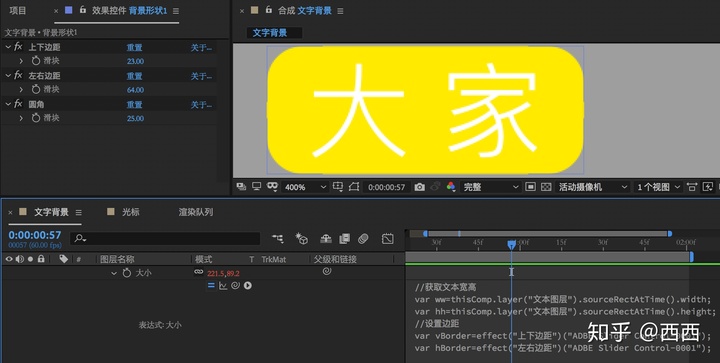Open the 活动摄像机 camera dropdown
Viewport: 720px width, 363px height.
(x=592, y=187)
